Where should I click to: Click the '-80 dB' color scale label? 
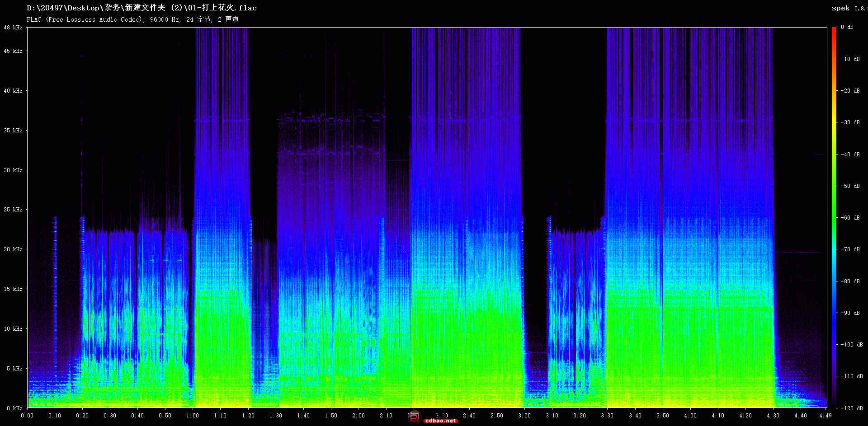tap(850, 281)
